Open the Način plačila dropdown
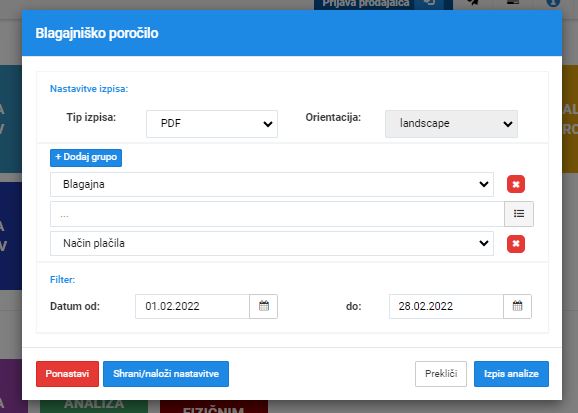578x413 pixels. [x=272, y=243]
